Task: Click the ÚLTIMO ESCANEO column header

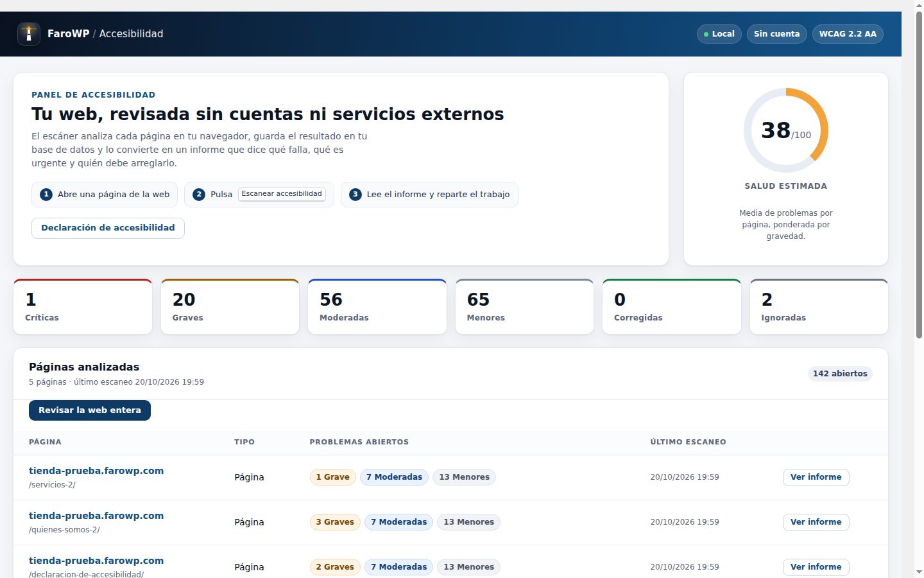Action: click(688, 442)
